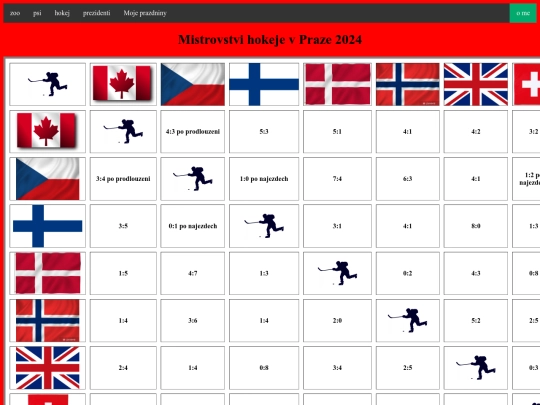Go to the hokej page
This screenshot has width=540, height=405.
(62, 13)
